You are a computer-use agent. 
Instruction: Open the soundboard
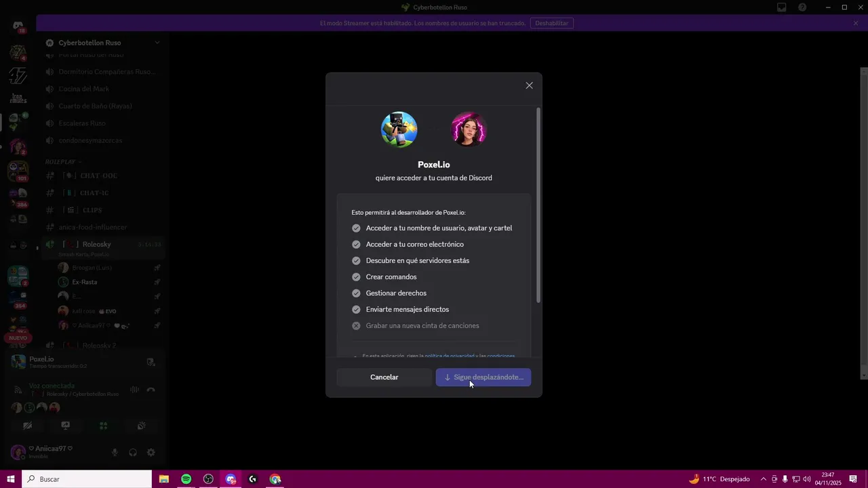pos(141,426)
